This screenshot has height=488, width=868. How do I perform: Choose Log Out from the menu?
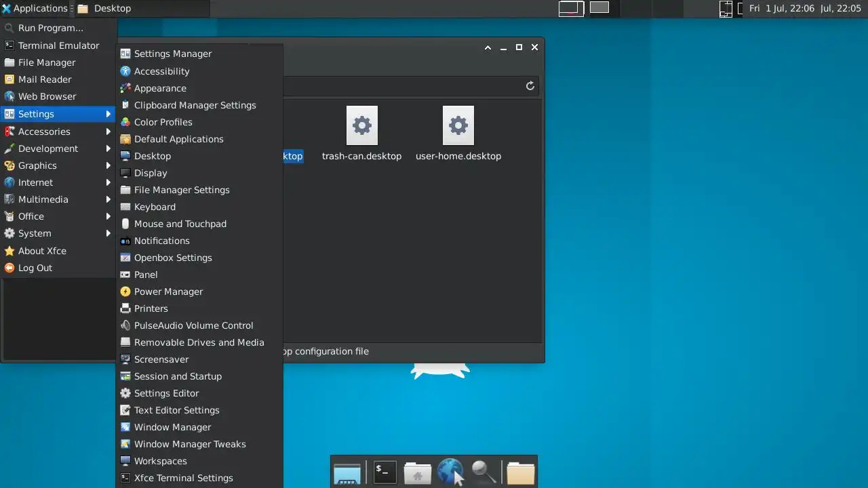pos(58,268)
